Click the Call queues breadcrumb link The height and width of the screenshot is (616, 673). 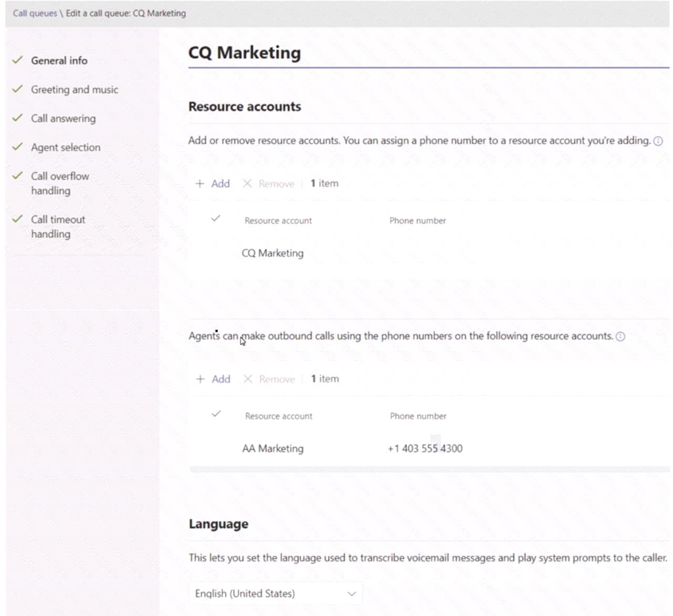tap(35, 13)
